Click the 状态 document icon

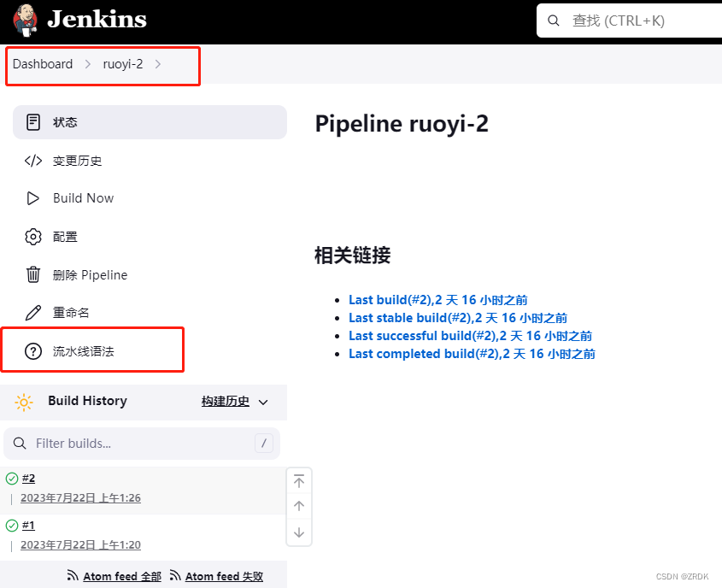(x=33, y=122)
